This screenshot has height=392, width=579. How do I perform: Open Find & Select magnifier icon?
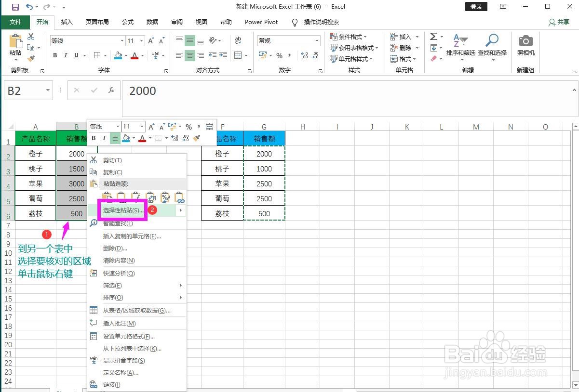click(492, 41)
